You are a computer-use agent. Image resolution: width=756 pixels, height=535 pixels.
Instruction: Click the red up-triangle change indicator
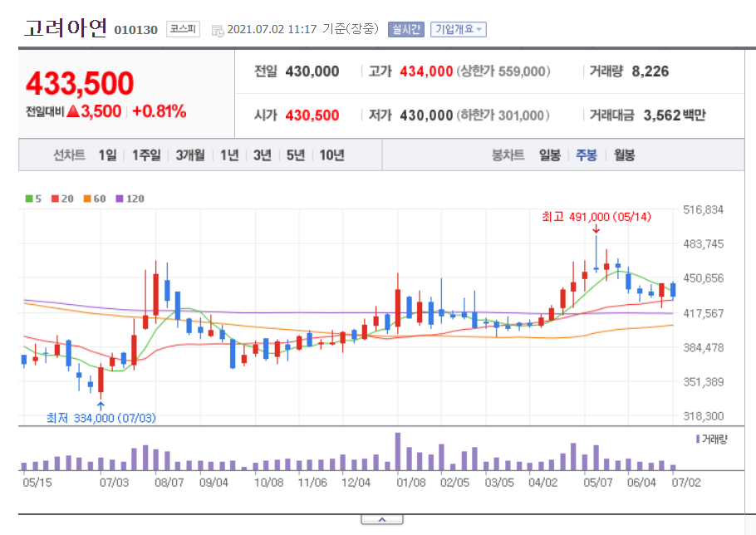(x=73, y=112)
